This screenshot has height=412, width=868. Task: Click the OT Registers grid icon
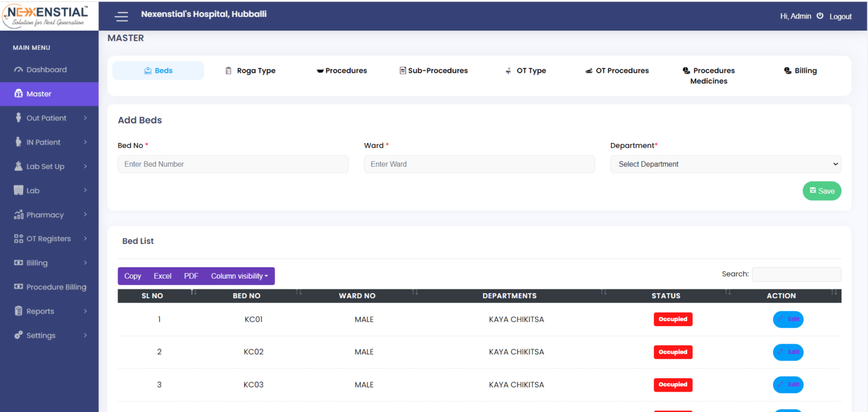(x=19, y=238)
